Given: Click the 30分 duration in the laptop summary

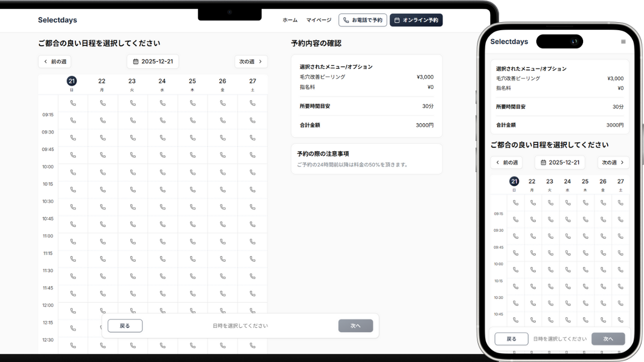Looking at the screenshot, I should 428,106.
